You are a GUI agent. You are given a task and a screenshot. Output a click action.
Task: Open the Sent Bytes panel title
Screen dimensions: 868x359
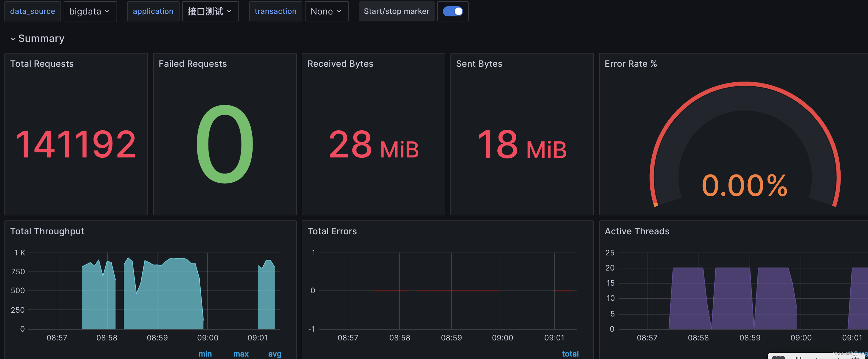479,64
